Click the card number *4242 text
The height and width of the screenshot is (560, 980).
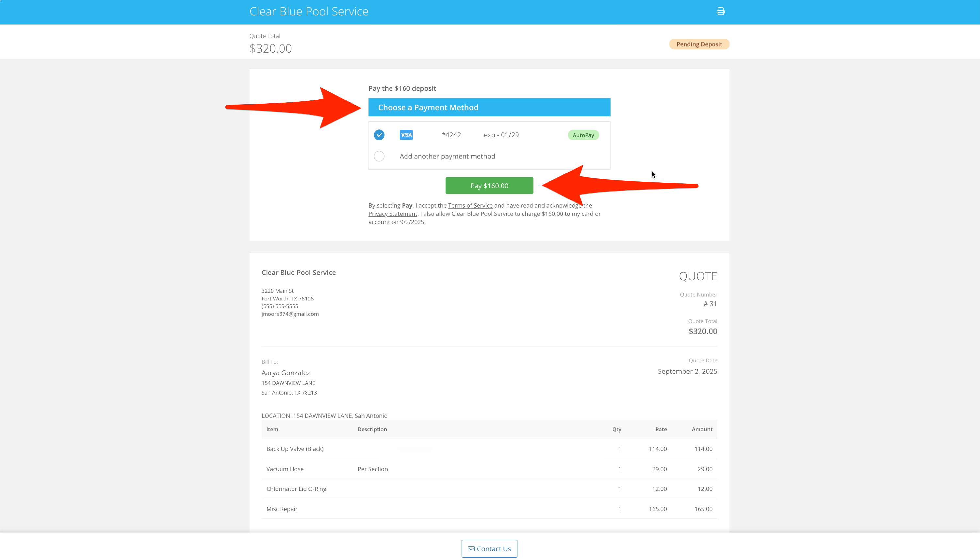[x=451, y=135]
